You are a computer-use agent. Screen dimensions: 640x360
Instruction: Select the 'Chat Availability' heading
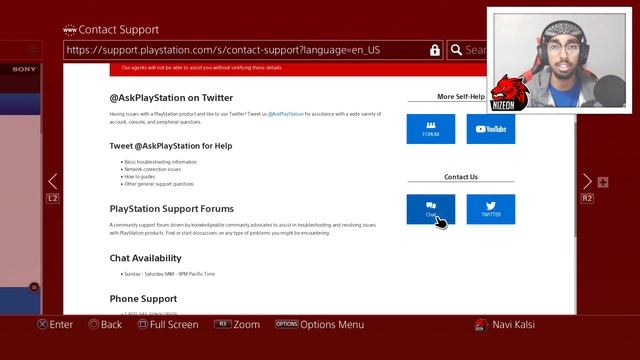click(x=145, y=258)
